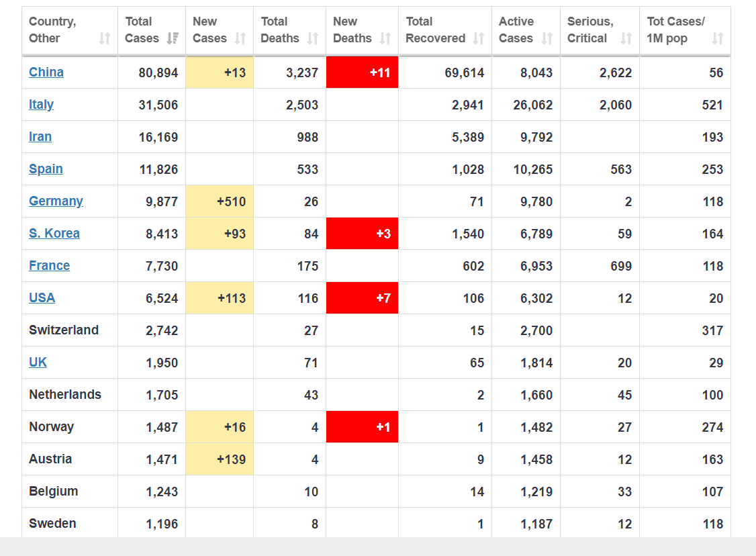The height and width of the screenshot is (556, 756).
Task: Click sort arrows on New Deaths column
Action: coord(385,38)
